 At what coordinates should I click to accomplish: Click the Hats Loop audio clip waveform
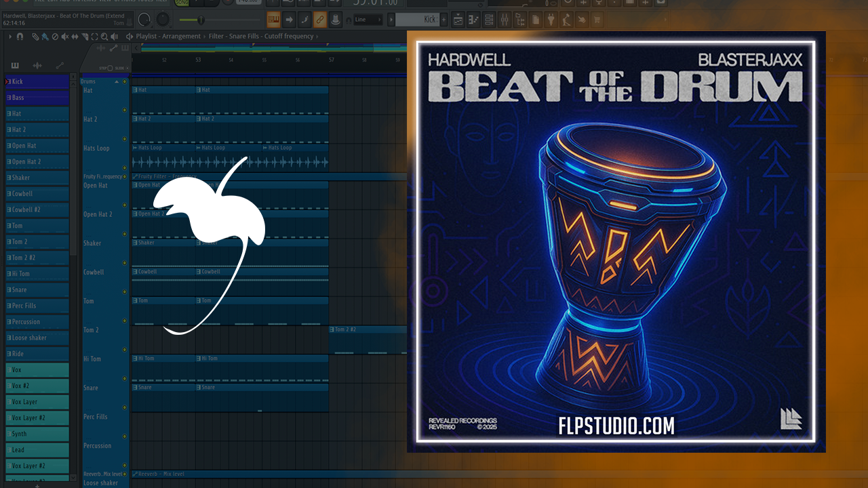tap(230, 163)
